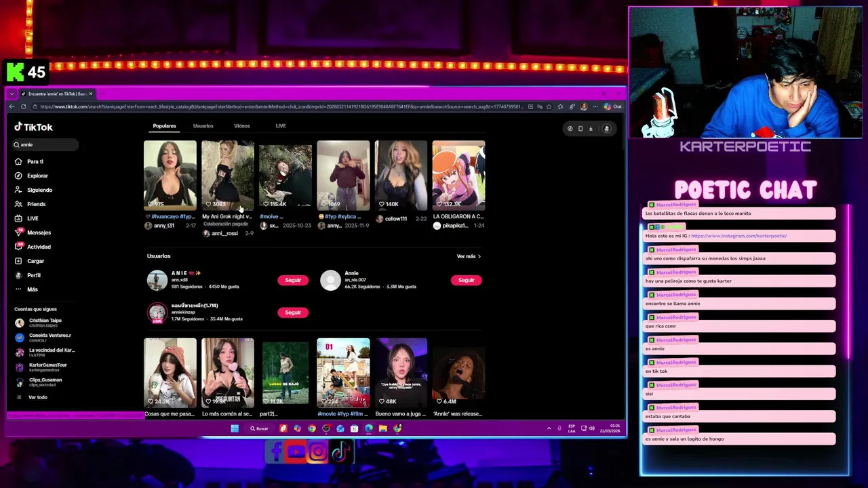Click the search box containing annie
868x488 pixels.
click(x=45, y=144)
